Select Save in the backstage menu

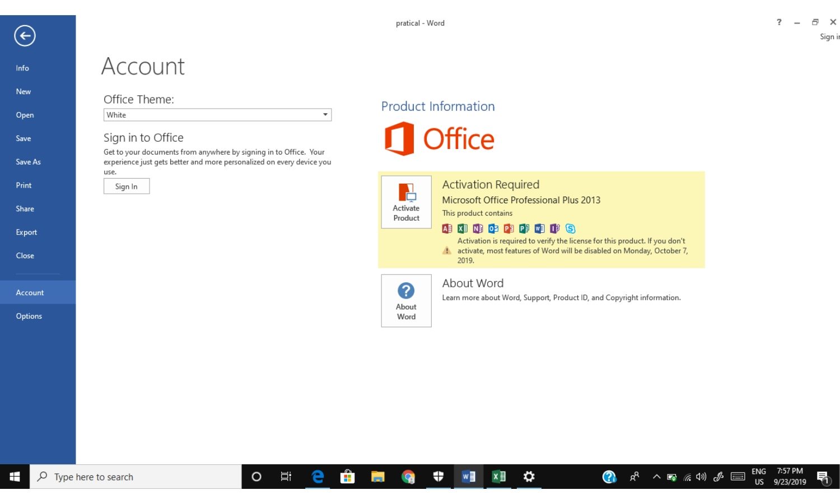24,138
